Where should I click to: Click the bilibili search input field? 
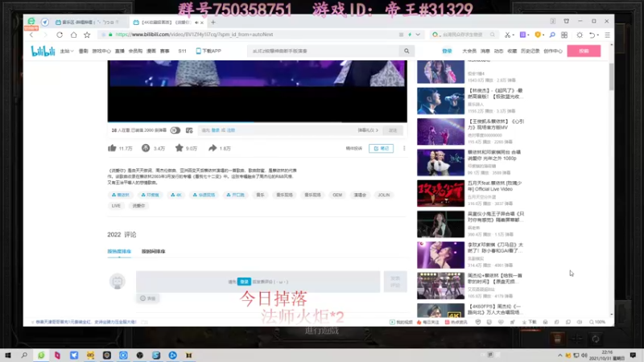pos(323,51)
